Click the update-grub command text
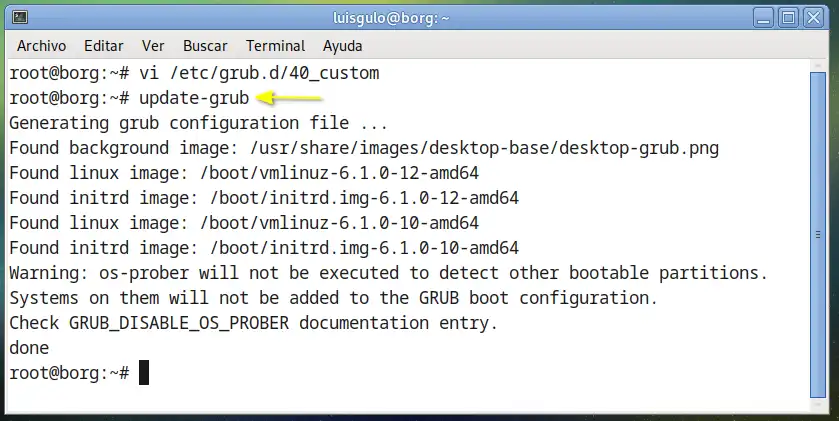This screenshot has height=421, width=839. pyautogui.click(x=194, y=98)
